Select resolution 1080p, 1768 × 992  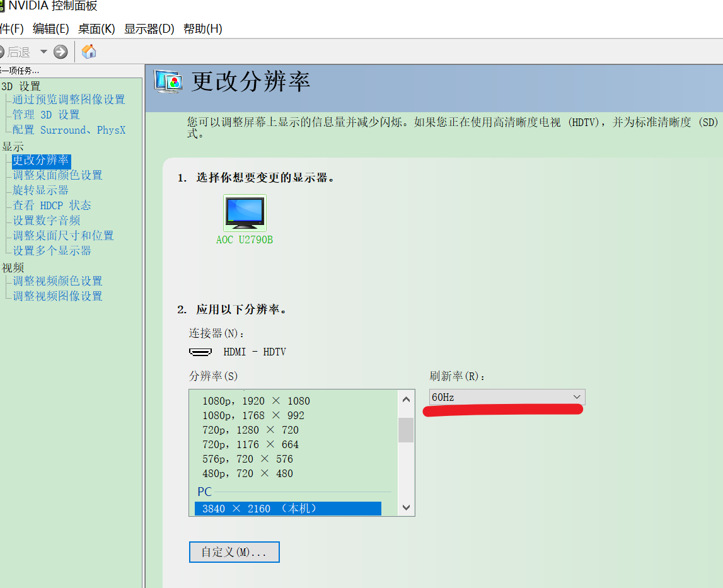coord(253,415)
